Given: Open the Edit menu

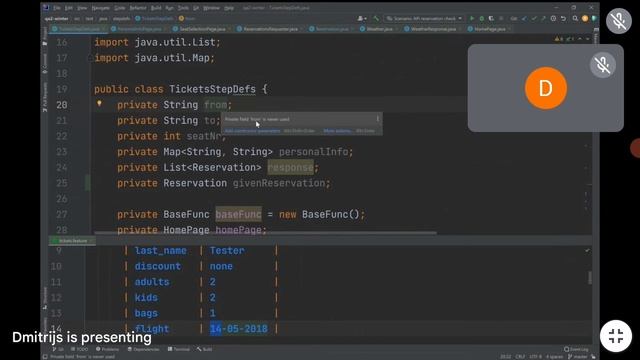Looking at the screenshot, I should (x=69, y=8).
